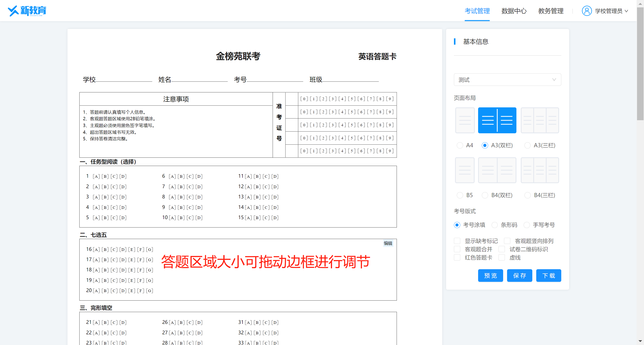Select the A4 single-column layout thumbnail
This screenshot has height=345, width=644.
pyautogui.click(x=465, y=120)
